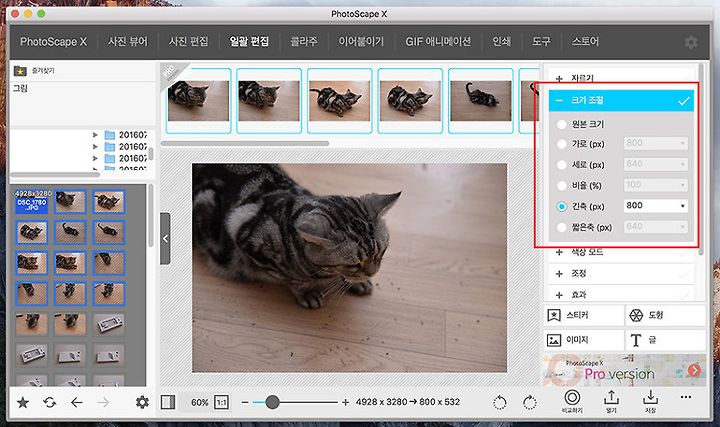Click the right options panel scrollbar
Screen dimensions: 720x427
click(701, 158)
